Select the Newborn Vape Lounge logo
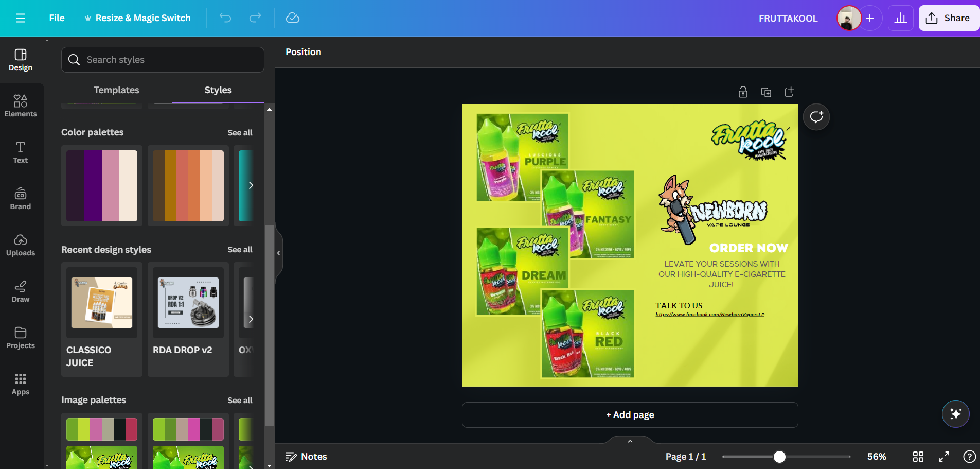 (x=713, y=210)
